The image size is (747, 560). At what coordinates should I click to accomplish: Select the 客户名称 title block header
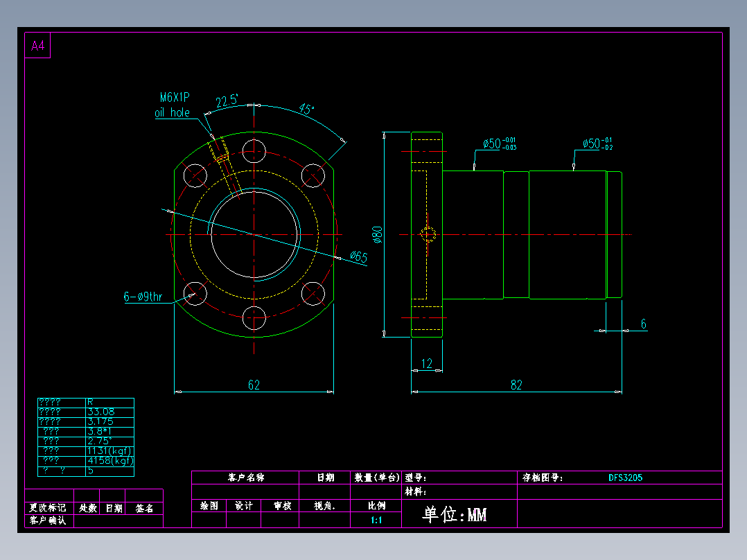tap(246, 478)
